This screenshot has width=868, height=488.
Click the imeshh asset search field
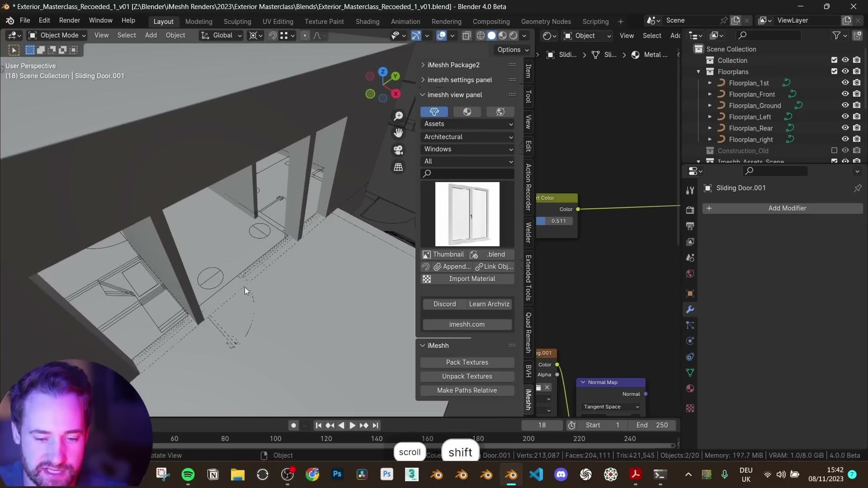[x=467, y=174]
